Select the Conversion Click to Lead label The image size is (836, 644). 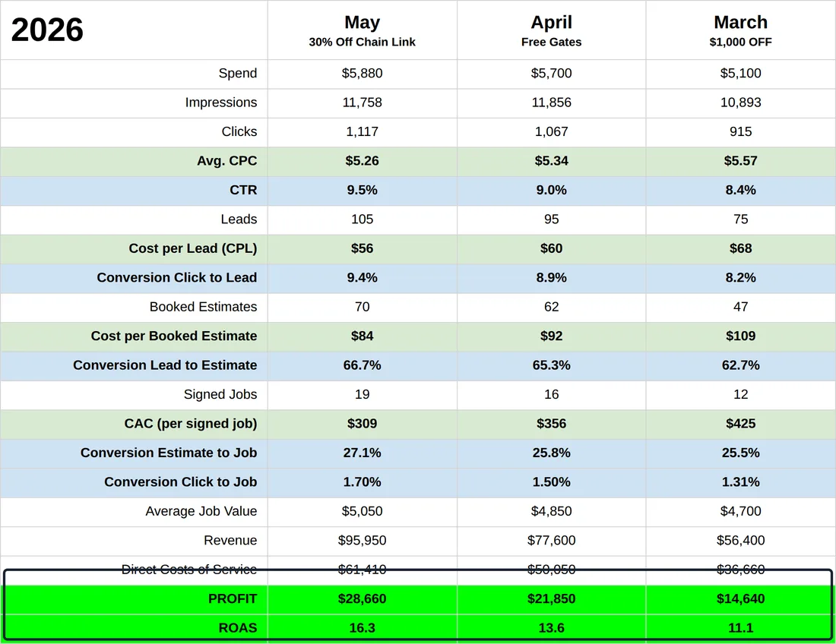point(177,277)
